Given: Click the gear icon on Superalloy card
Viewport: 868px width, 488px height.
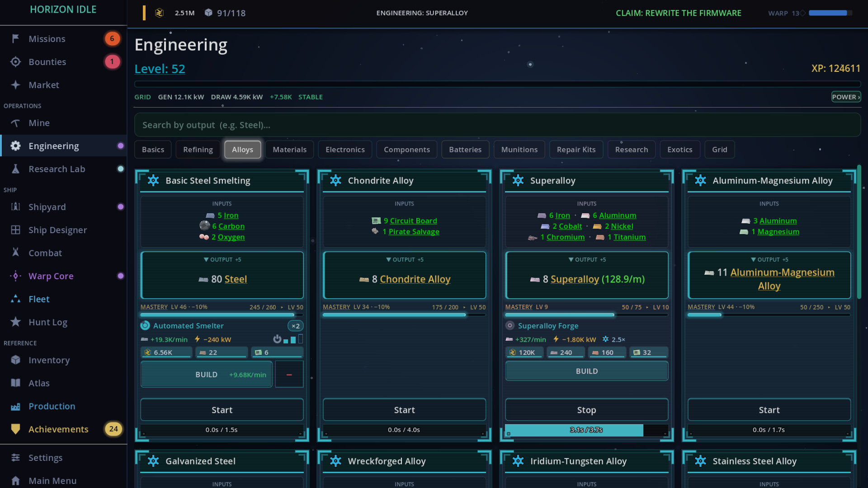Looking at the screenshot, I should pos(518,181).
